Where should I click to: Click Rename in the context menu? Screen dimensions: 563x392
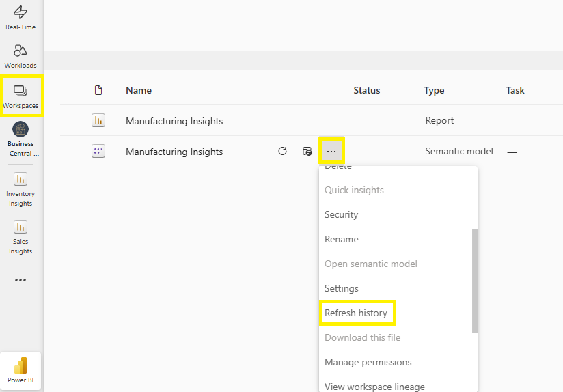342,239
